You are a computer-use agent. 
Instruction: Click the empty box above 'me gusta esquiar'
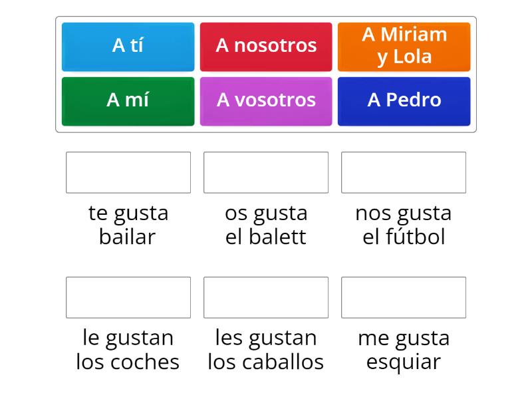click(x=404, y=297)
